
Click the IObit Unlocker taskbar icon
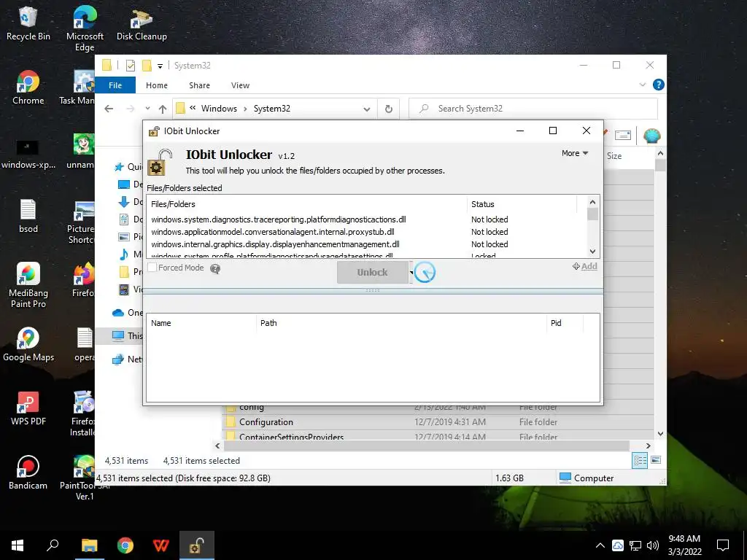coord(197,545)
